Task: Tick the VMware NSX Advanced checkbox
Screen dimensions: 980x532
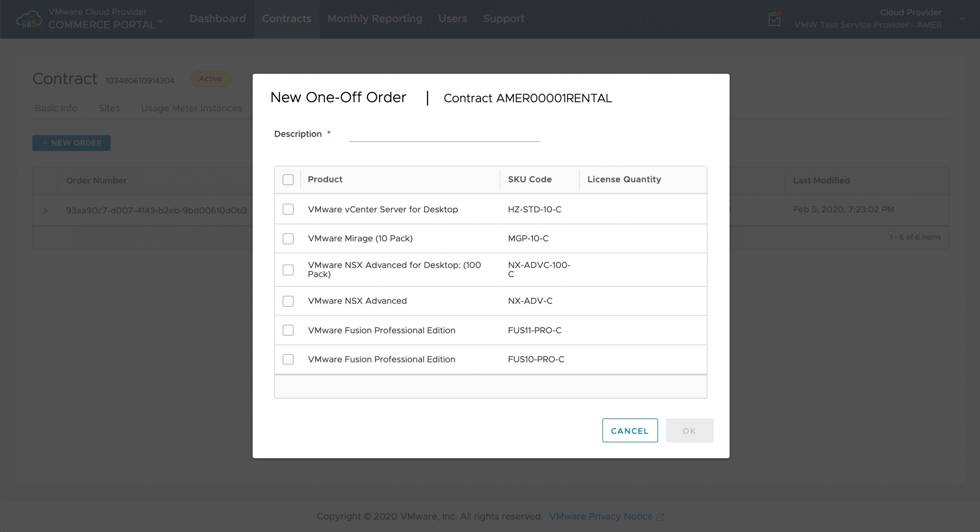Action: click(288, 301)
